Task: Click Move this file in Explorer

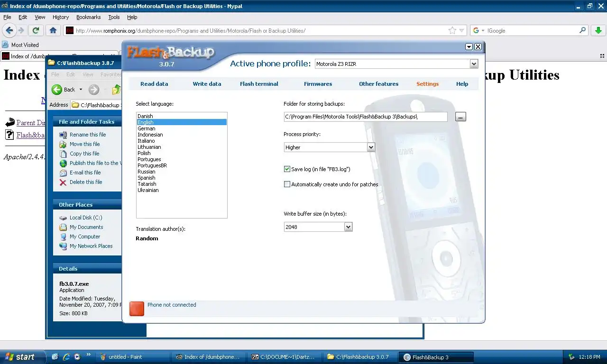Action: click(x=85, y=144)
